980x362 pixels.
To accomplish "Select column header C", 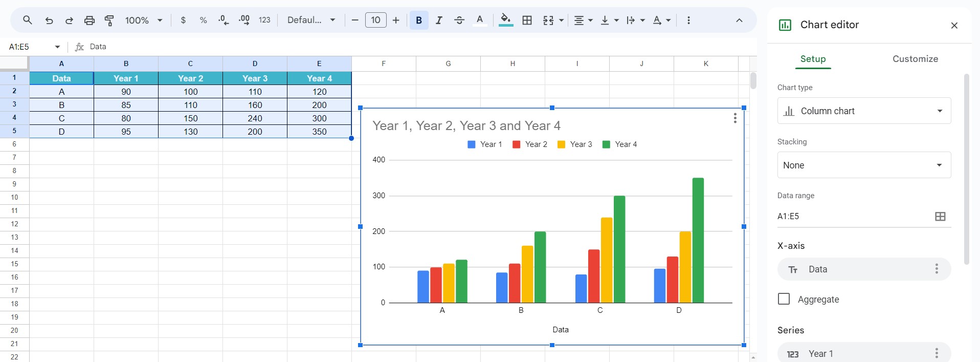I will click(190, 63).
